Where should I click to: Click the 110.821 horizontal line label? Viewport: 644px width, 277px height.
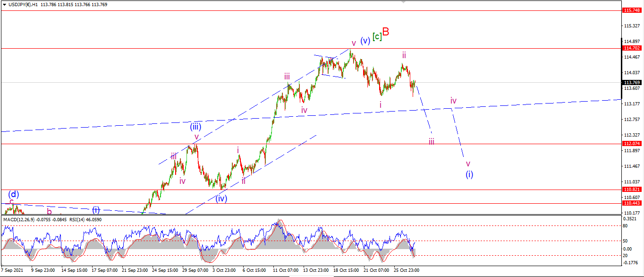[x=632, y=190]
